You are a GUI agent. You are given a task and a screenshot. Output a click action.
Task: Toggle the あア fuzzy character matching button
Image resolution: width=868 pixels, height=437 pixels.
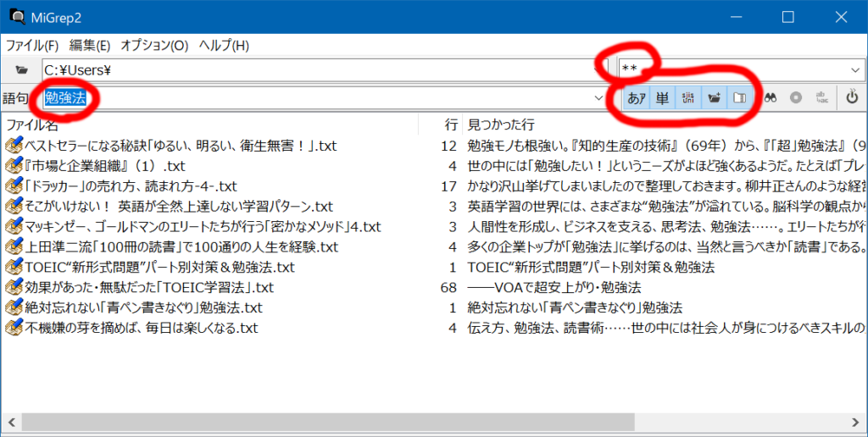pyautogui.click(x=635, y=98)
